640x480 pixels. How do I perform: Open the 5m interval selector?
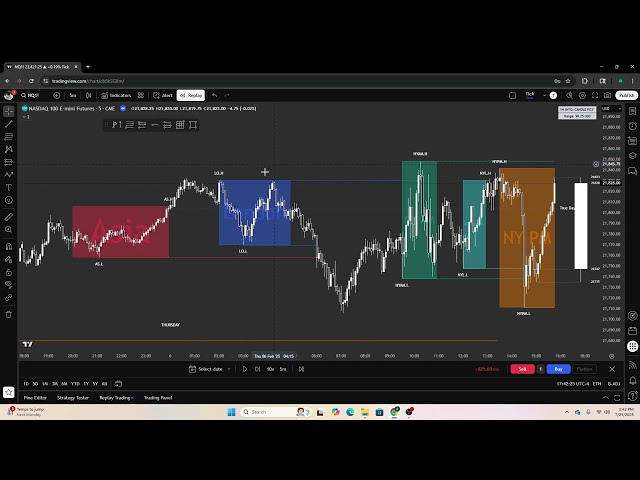tap(73, 95)
